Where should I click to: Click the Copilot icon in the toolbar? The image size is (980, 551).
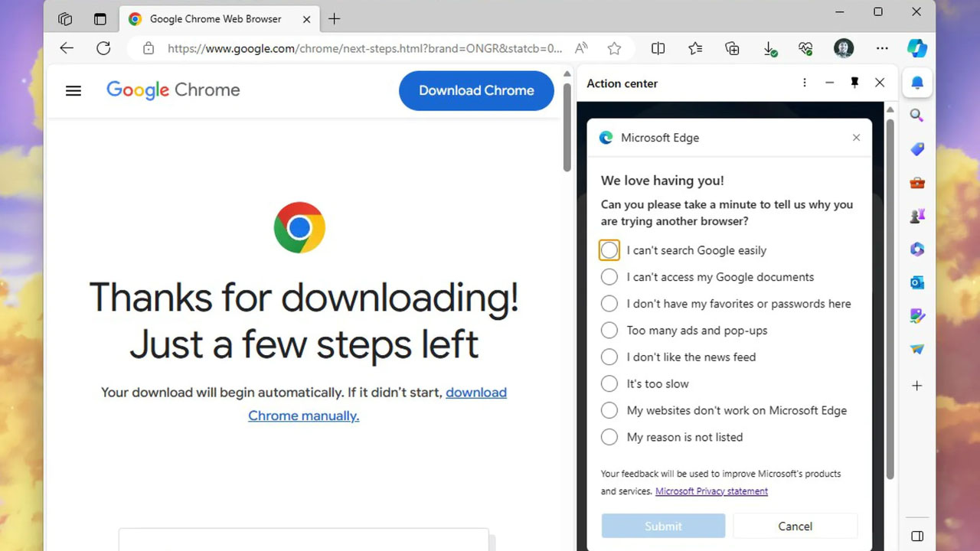(916, 48)
